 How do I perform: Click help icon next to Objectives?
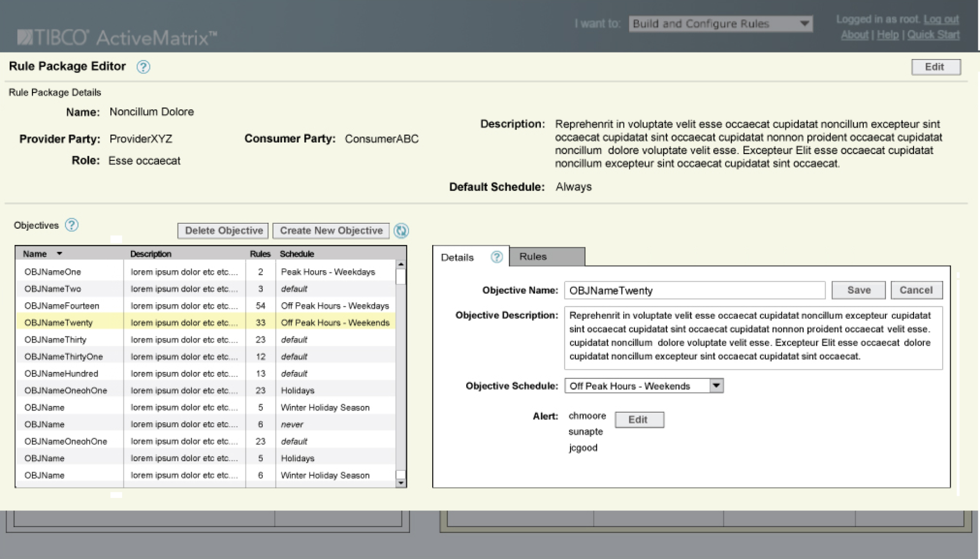[71, 225]
